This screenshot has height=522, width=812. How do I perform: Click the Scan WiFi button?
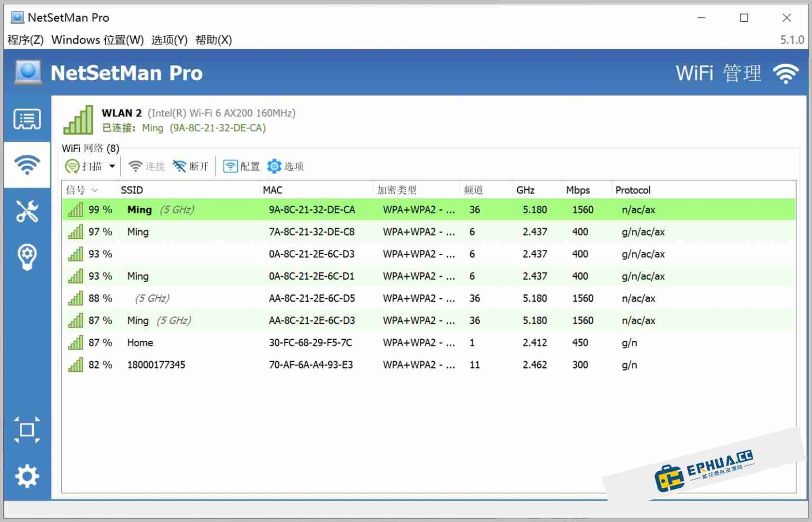click(84, 166)
